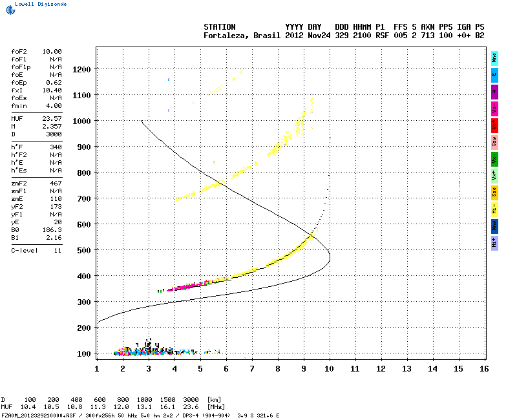The width and height of the screenshot is (517, 420).
Task: Click the day-of-year value 329
Action: point(342,36)
